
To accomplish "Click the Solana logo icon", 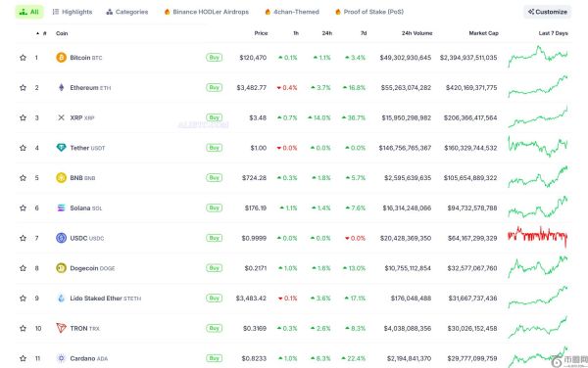I will tap(61, 207).
